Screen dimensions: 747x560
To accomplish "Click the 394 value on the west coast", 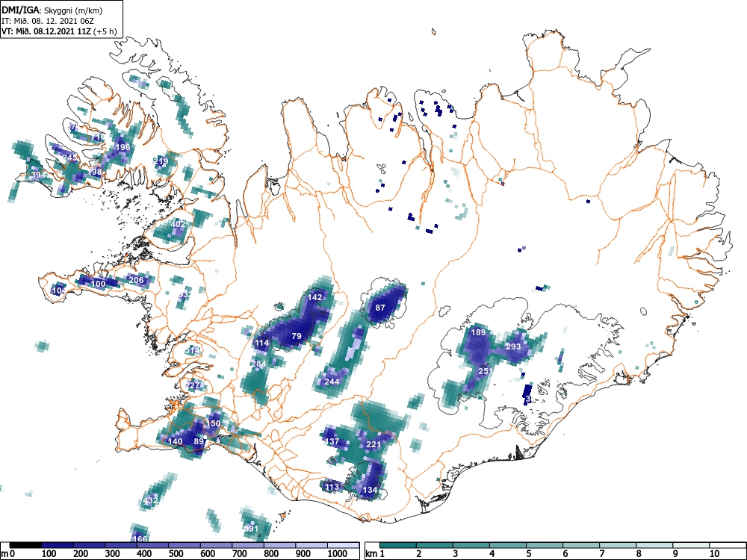I will [38, 175].
